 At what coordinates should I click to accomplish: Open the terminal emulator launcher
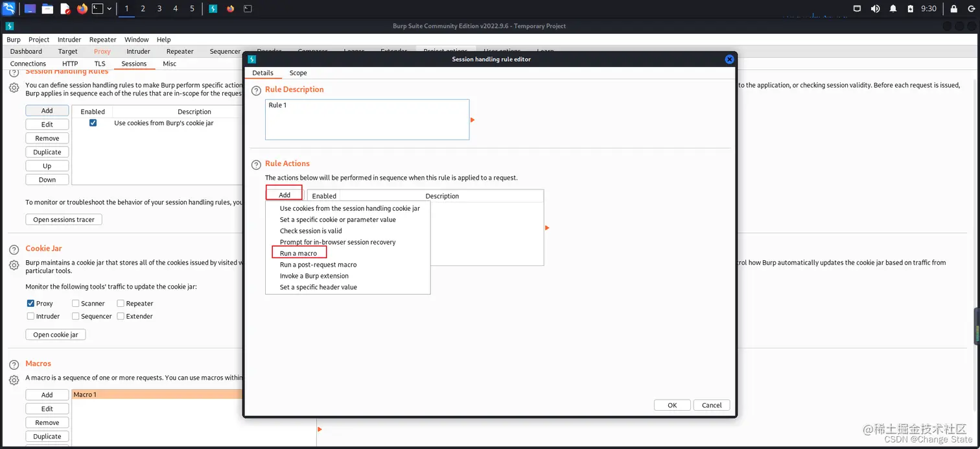point(97,8)
